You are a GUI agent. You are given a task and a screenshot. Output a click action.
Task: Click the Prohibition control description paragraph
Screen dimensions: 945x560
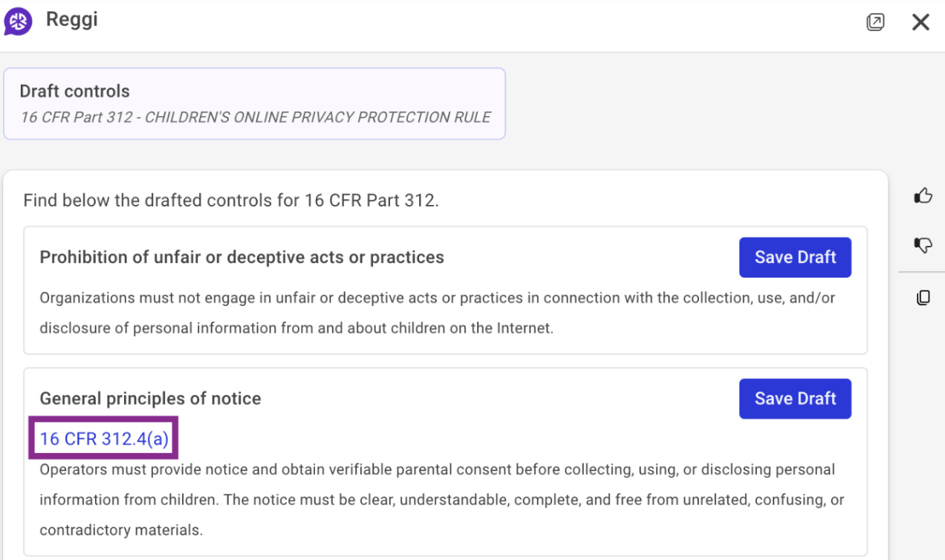point(437,313)
